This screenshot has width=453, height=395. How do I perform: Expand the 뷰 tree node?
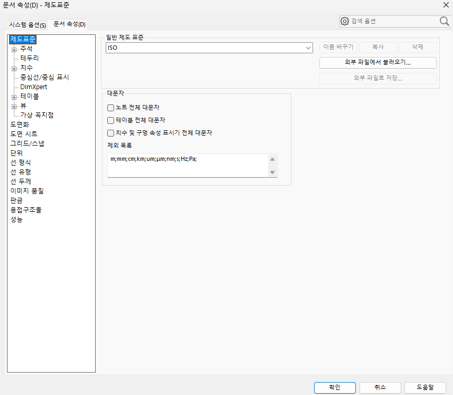click(x=14, y=107)
